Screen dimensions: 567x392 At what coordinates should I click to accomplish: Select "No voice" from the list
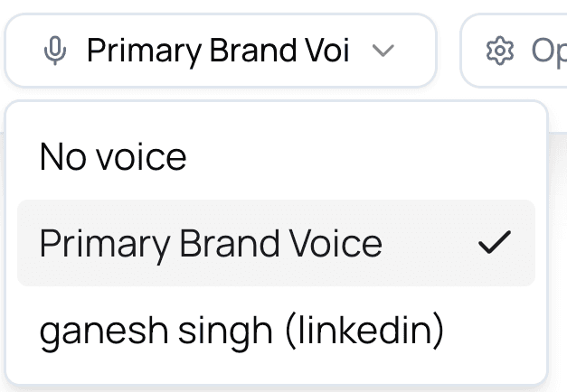[x=113, y=158]
